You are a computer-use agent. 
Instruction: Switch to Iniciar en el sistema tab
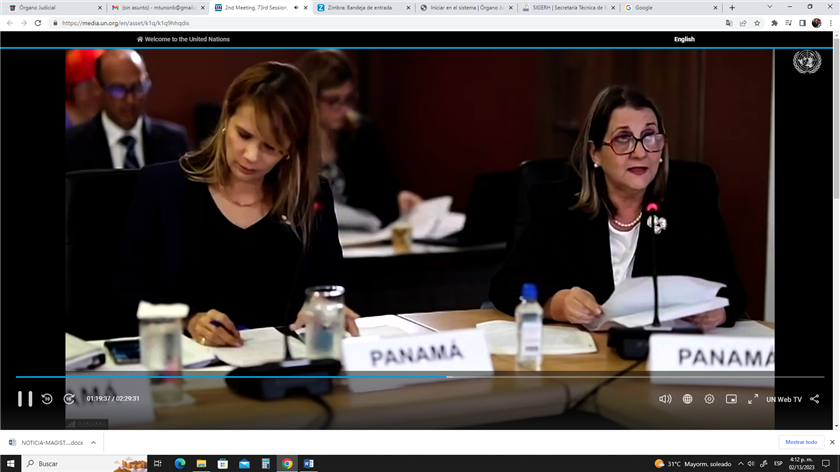click(465, 8)
